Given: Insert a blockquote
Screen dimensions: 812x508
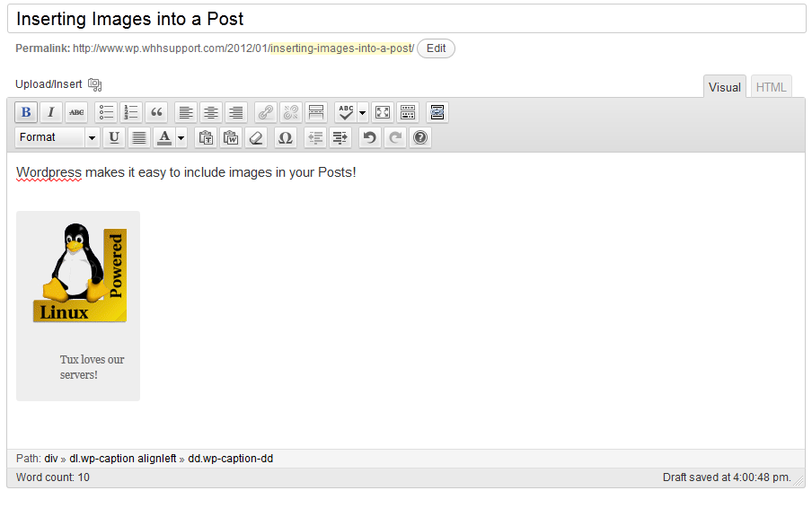Looking at the screenshot, I should 157,112.
